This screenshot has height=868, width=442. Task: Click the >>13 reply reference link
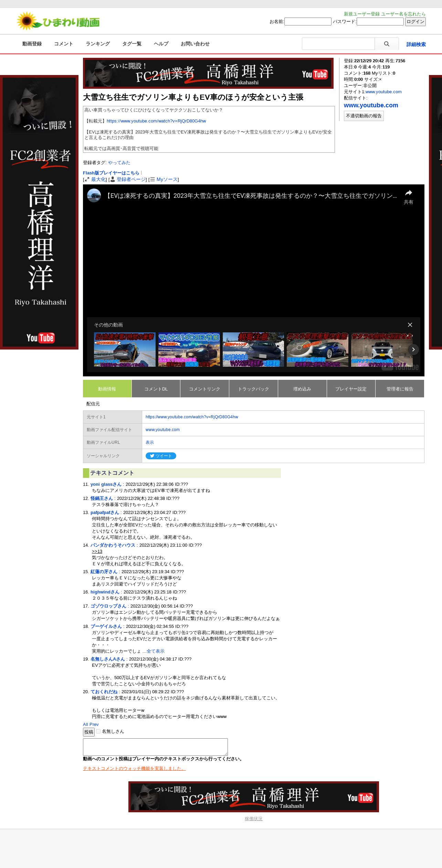click(x=97, y=551)
